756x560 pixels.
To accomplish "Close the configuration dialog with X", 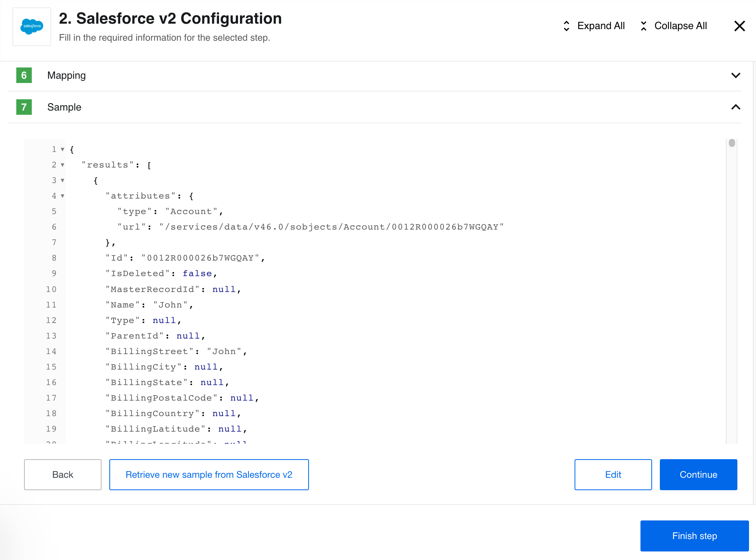I will coord(740,26).
